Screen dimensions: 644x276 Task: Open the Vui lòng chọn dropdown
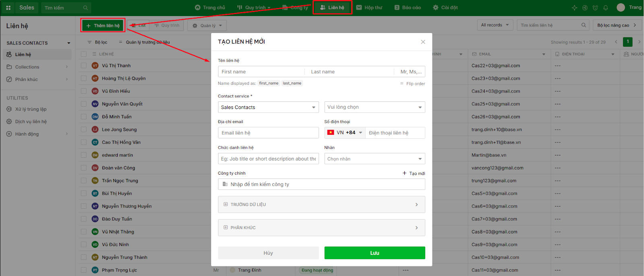click(x=374, y=107)
